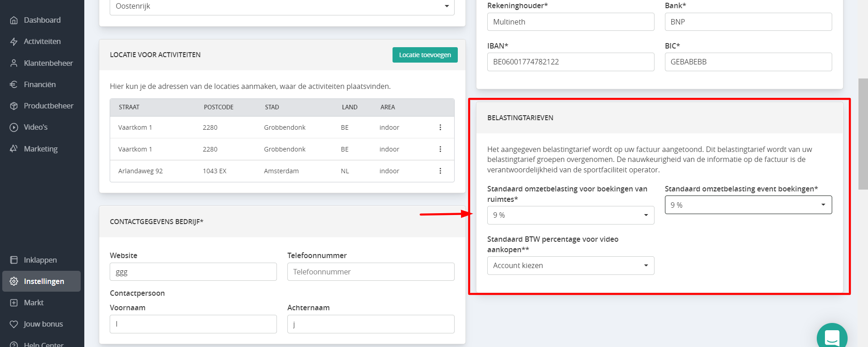Click the STAD column header
The image size is (868, 347).
click(x=272, y=108)
